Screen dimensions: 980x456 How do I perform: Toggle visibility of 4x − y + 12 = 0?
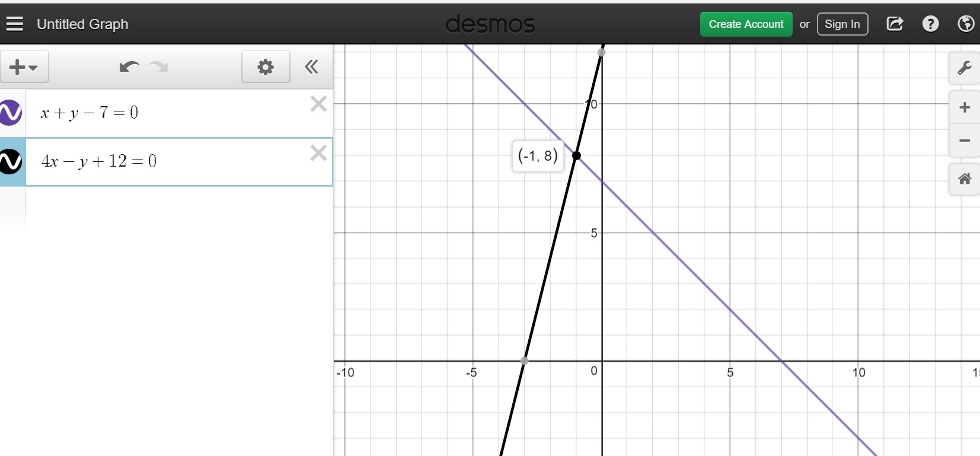pos(11,161)
